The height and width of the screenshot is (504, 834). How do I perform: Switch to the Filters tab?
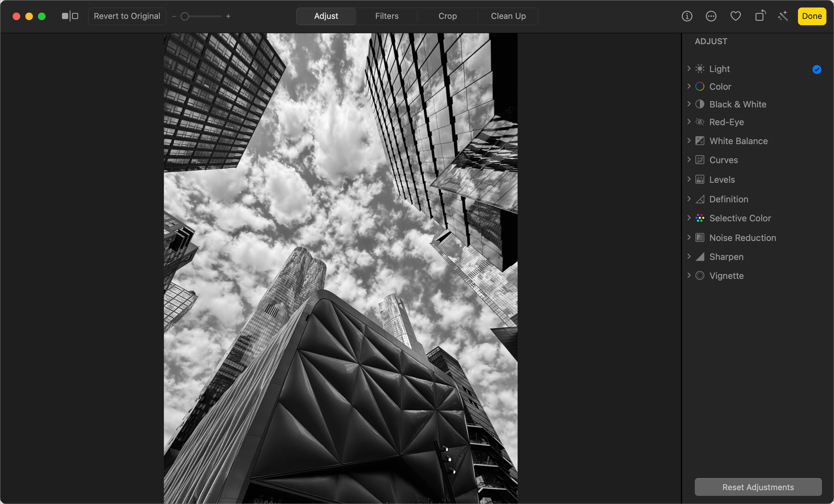(387, 16)
